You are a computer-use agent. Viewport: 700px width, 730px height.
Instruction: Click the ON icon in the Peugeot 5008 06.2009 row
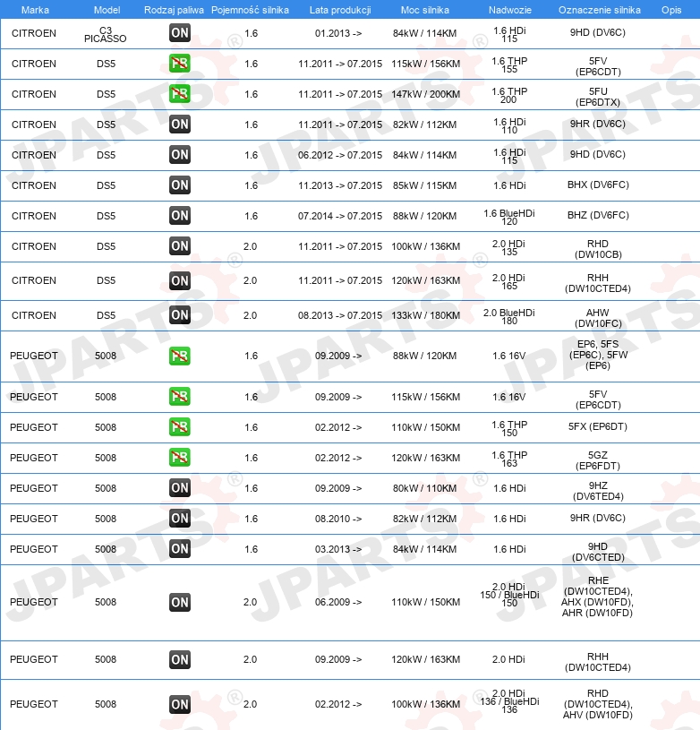coord(180,603)
